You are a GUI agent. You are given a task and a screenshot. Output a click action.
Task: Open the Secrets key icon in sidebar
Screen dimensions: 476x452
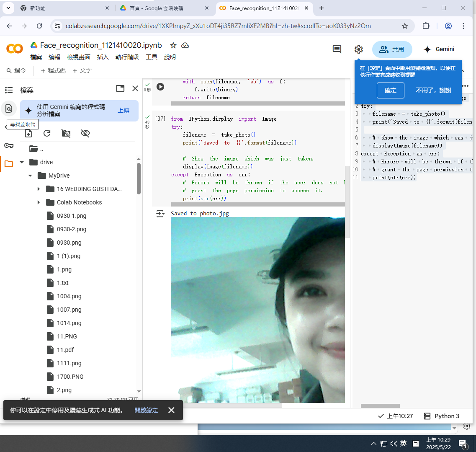(x=8, y=145)
